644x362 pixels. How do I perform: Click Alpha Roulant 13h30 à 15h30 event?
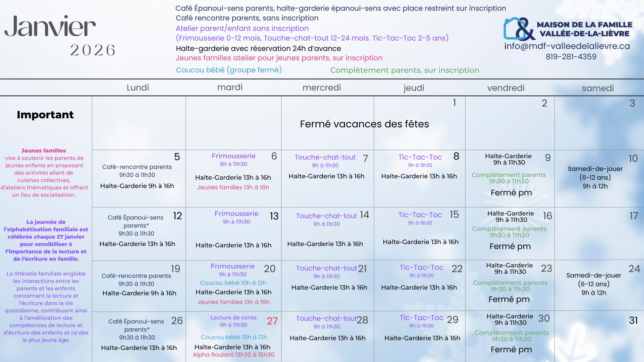233,355
